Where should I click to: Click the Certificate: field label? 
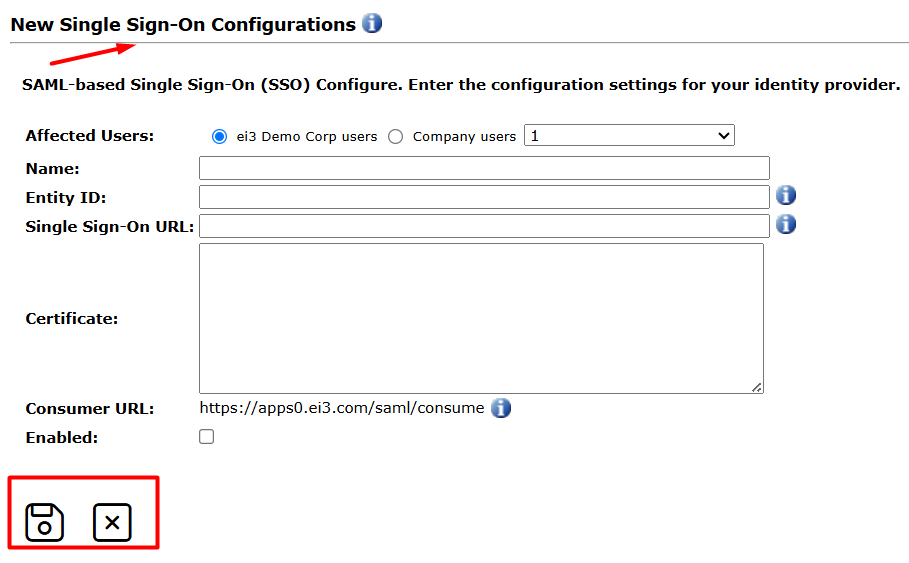tap(71, 319)
